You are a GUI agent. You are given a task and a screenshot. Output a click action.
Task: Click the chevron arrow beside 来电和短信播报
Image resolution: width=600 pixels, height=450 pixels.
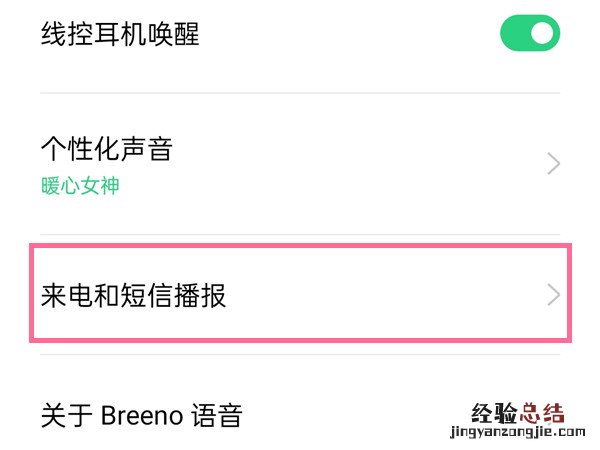click(554, 295)
